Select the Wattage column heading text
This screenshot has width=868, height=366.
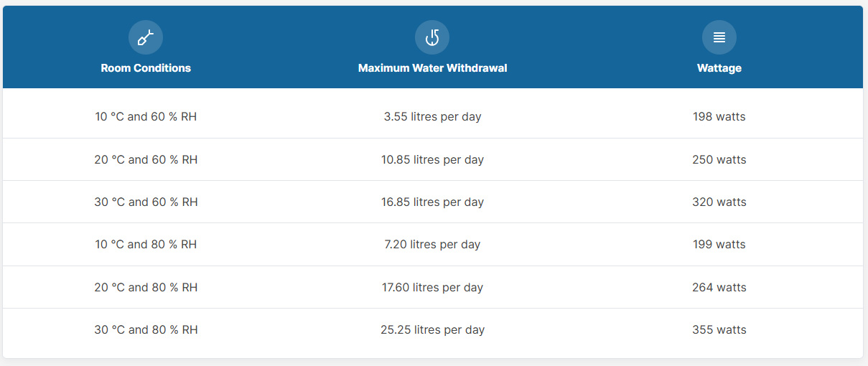(x=719, y=68)
